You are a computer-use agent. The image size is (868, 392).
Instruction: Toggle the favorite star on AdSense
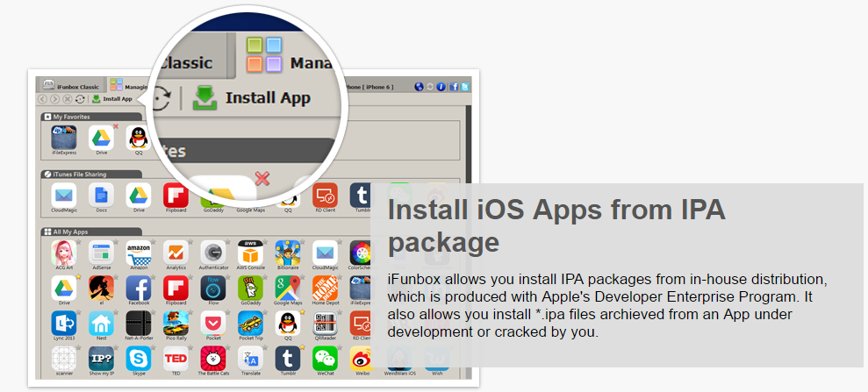tap(116, 241)
